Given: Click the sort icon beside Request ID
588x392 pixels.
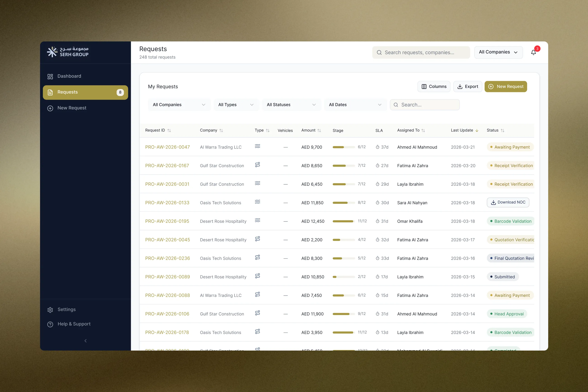Looking at the screenshot, I should click(169, 130).
